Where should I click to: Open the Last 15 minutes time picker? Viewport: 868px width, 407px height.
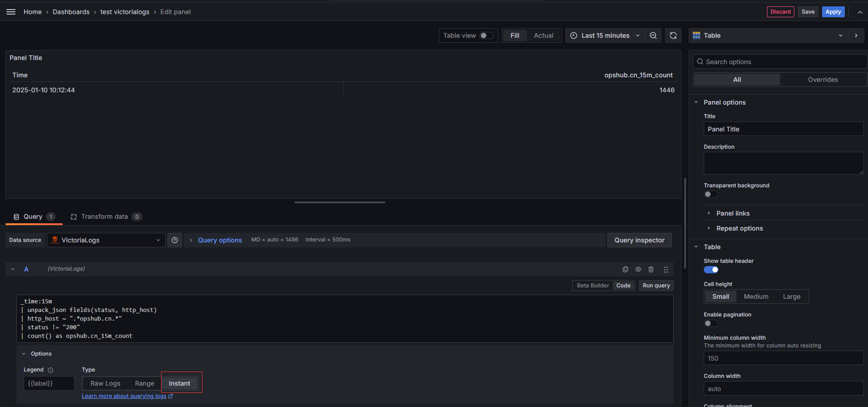point(605,35)
